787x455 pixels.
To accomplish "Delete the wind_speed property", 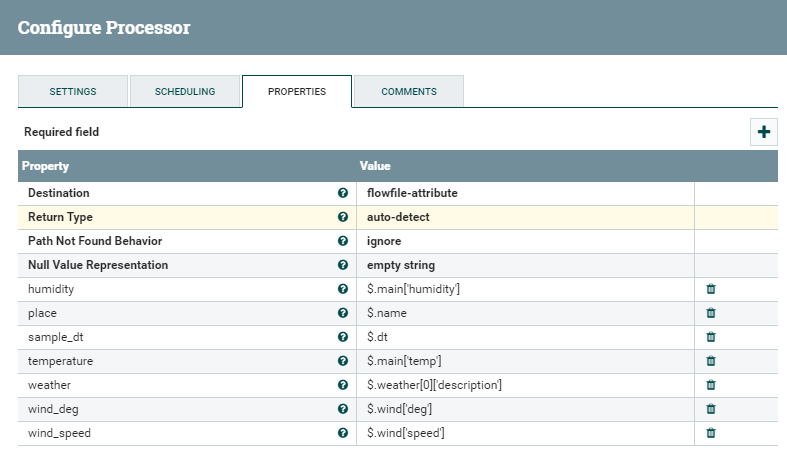I will pos(711,433).
